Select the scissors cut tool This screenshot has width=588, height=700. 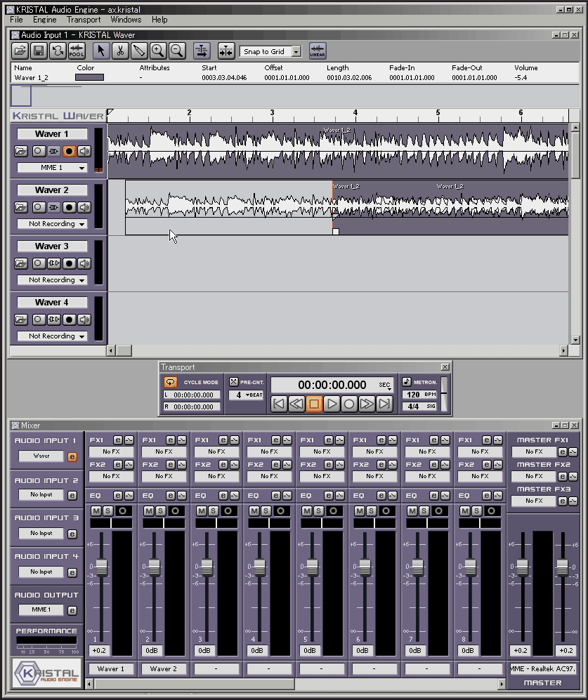click(120, 51)
